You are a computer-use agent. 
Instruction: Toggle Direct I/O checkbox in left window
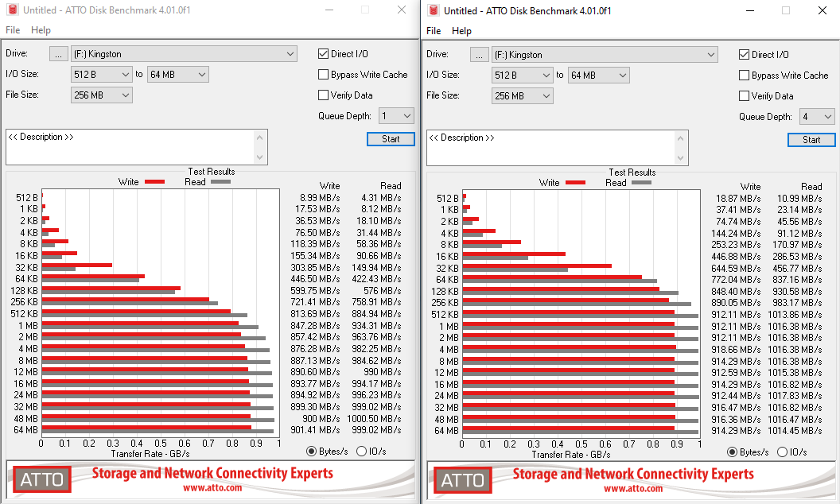323,53
